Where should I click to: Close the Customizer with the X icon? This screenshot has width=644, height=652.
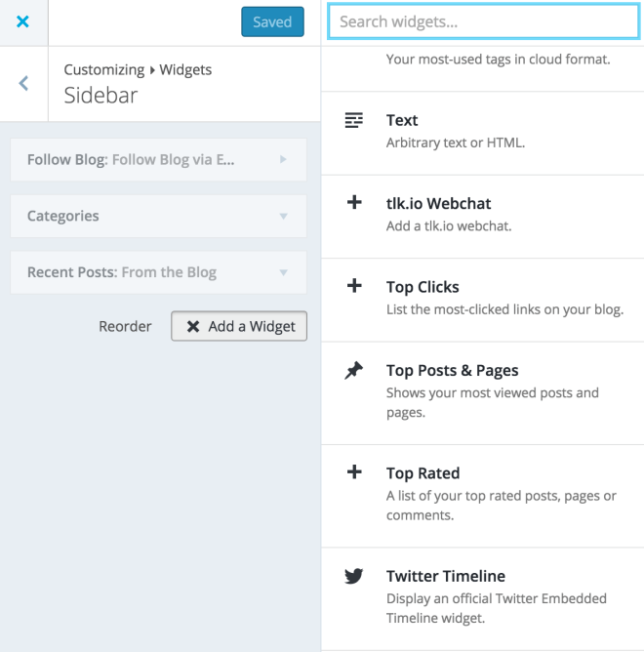coord(22,20)
